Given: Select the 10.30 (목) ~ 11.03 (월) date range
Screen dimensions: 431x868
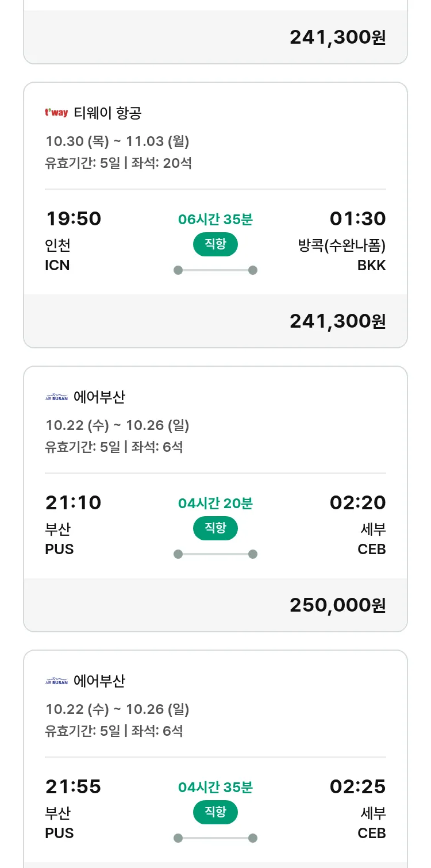Looking at the screenshot, I should (117, 141).
